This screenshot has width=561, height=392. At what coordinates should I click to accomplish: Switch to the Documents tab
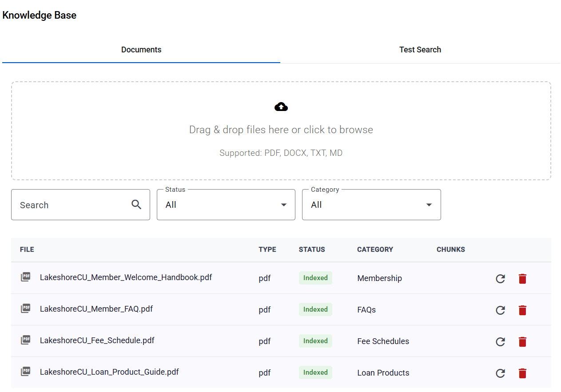click(x=141, y=50)
